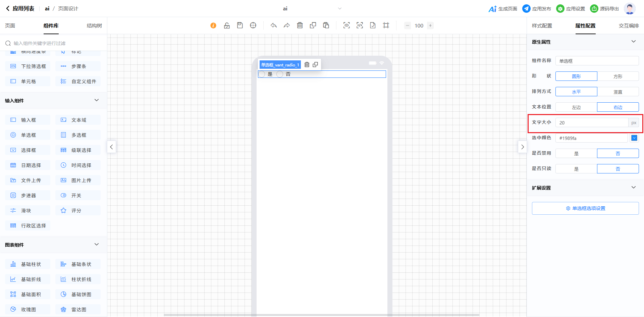This screenshot has width=644, height=317.
Task: Click the save disk icon in toolbar
Action: (240, 25)
